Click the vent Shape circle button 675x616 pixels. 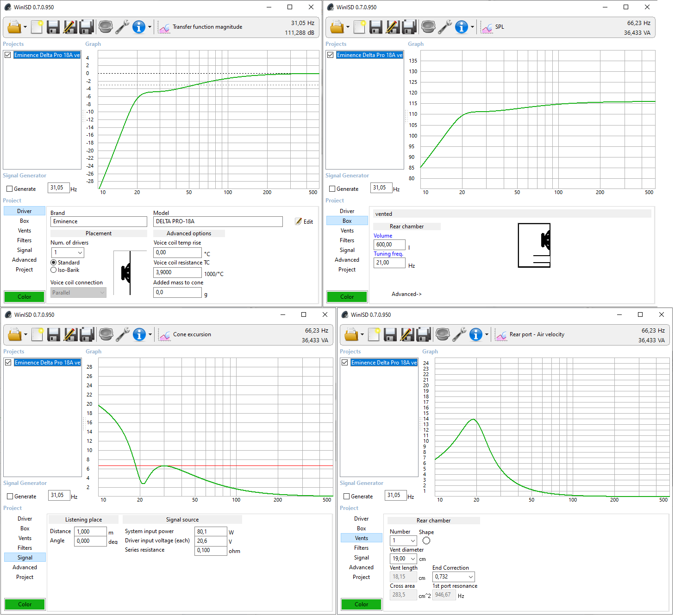click(x=426, y=541)
